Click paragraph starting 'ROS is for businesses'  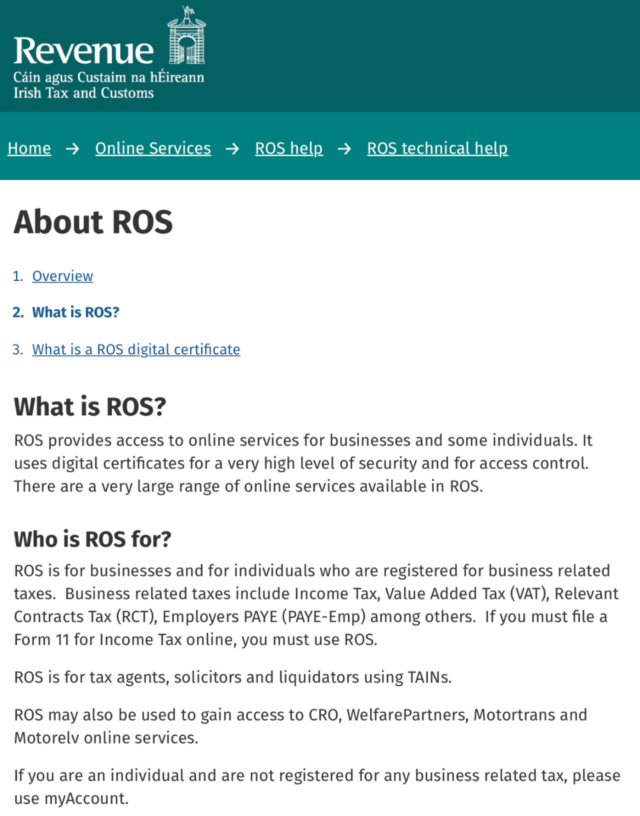tap(316, 605)
